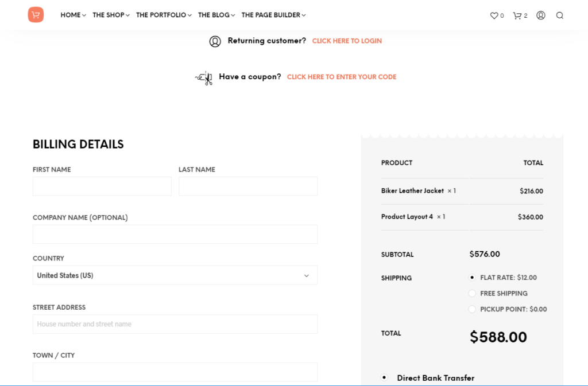The image size is (588, 386).
Task: Click the returning customer avatar icon
Action: (x=215, y=41)
